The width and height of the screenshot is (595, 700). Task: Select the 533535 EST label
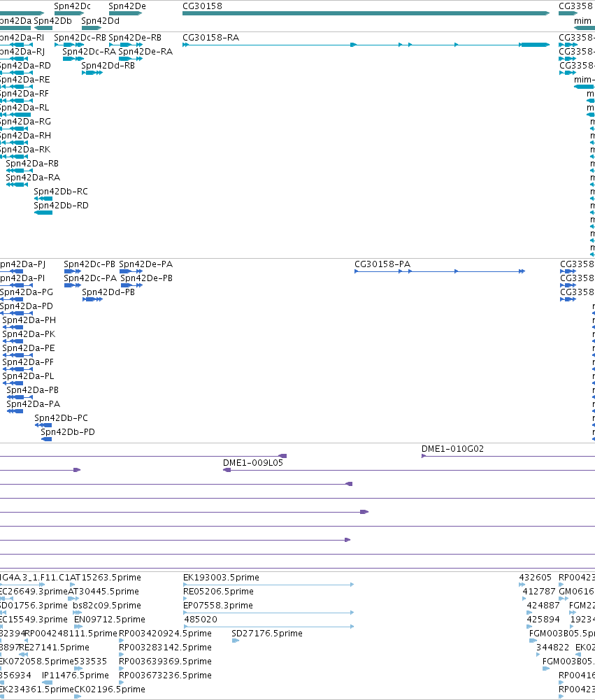91,662
